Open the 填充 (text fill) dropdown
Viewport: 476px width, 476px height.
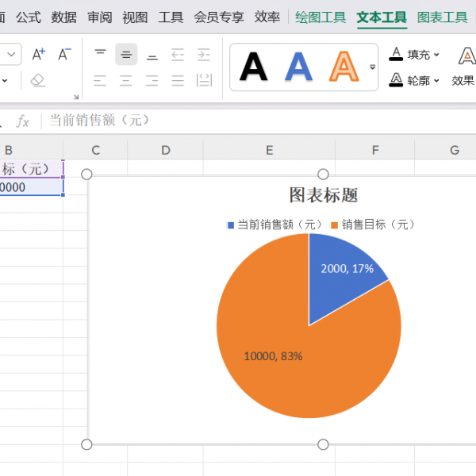point(414,55)
